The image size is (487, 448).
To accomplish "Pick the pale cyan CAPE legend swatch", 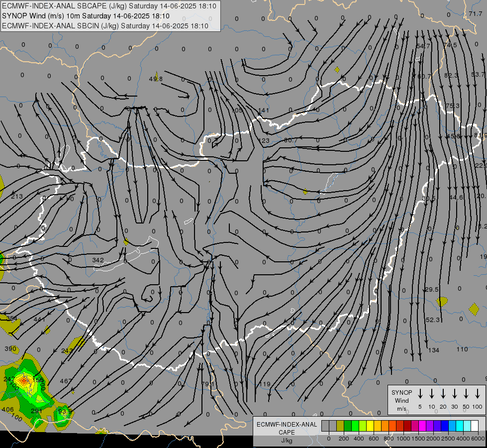I will coord(467,426).
